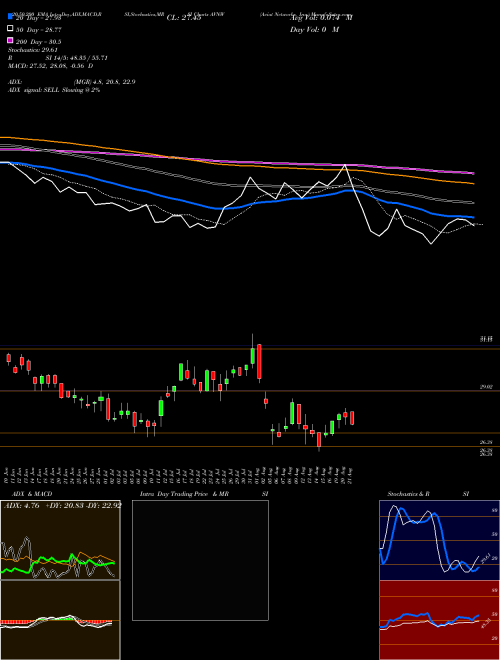Viewport: 500px width, 660px height.
Task: Click the 'Day Vol: 0 M' label
Action: (314, 29)
